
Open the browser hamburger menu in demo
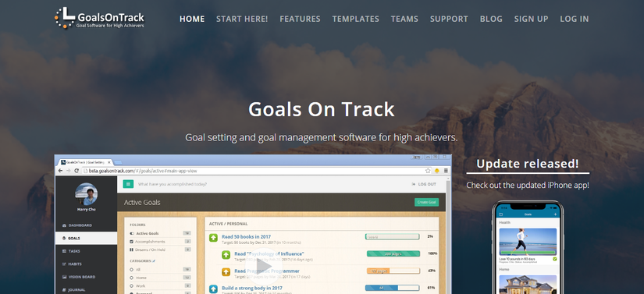point(446,171)
